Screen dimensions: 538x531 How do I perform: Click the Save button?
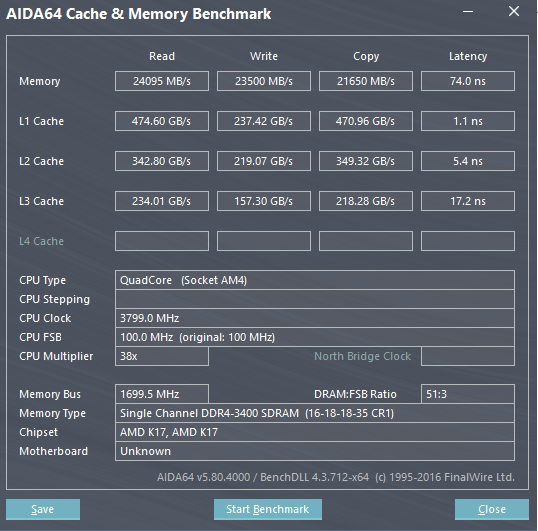click(43, 509)
